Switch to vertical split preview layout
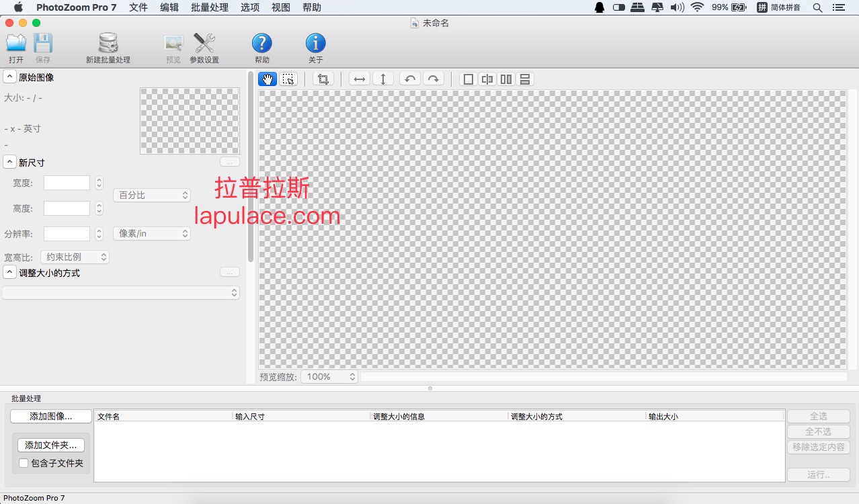The height and width of the screenshot is (504, 859). pos(487,79)
